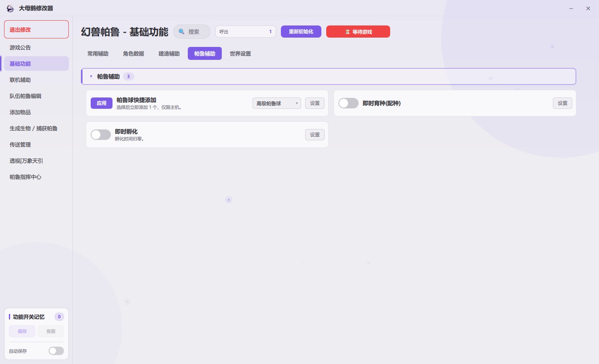Click the 选择后立即添加 1 个，仅限主机。 description

coord(149,108)
